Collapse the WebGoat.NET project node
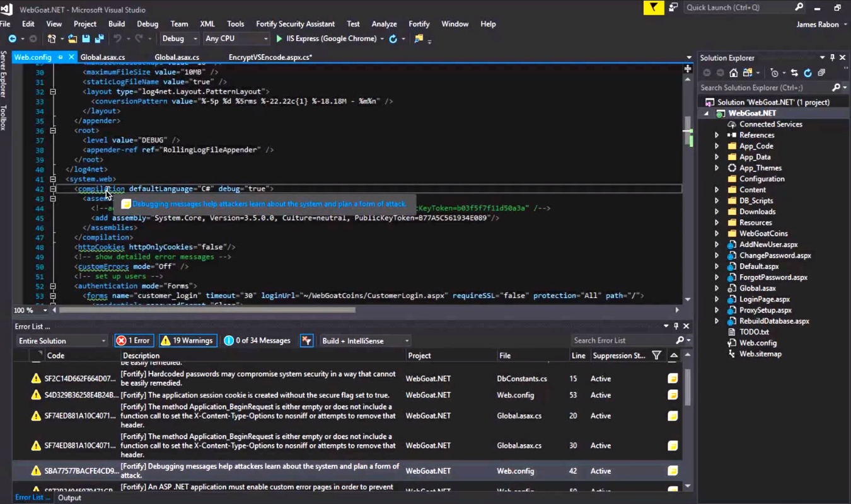Image resolution: width=851 pixels, height=504 pixels. (707, 113)
